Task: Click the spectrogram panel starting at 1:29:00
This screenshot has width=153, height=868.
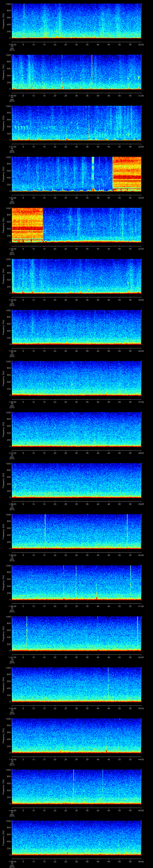Action: point(77,21)
